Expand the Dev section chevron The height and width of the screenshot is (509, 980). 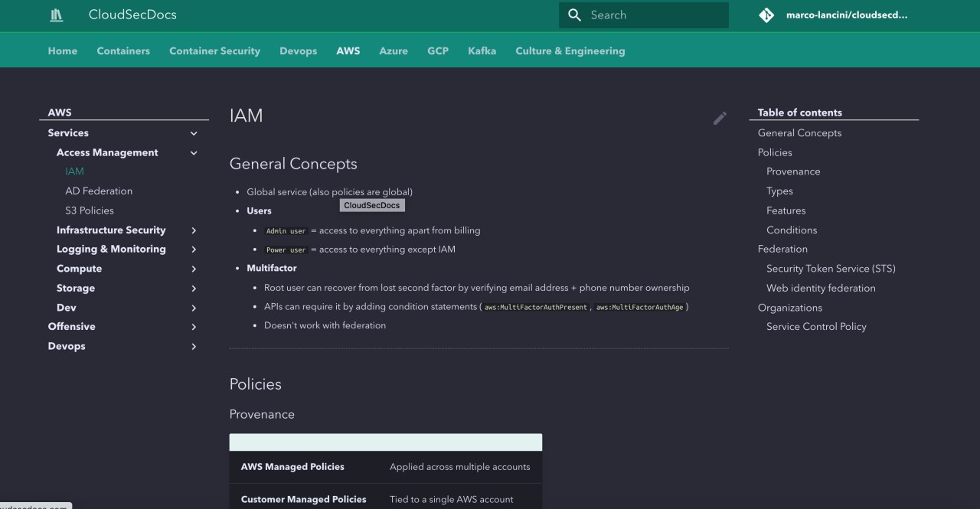194,308
